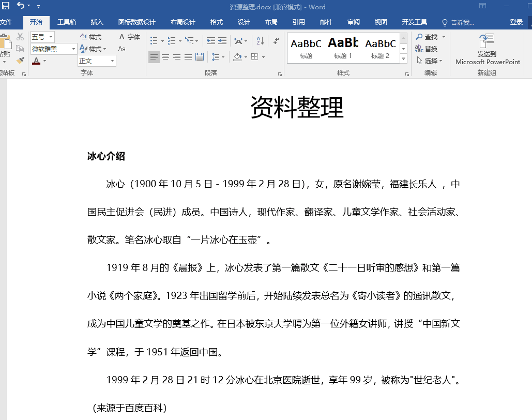Cut selection with the scissors icon

click(x=20, y=37)
